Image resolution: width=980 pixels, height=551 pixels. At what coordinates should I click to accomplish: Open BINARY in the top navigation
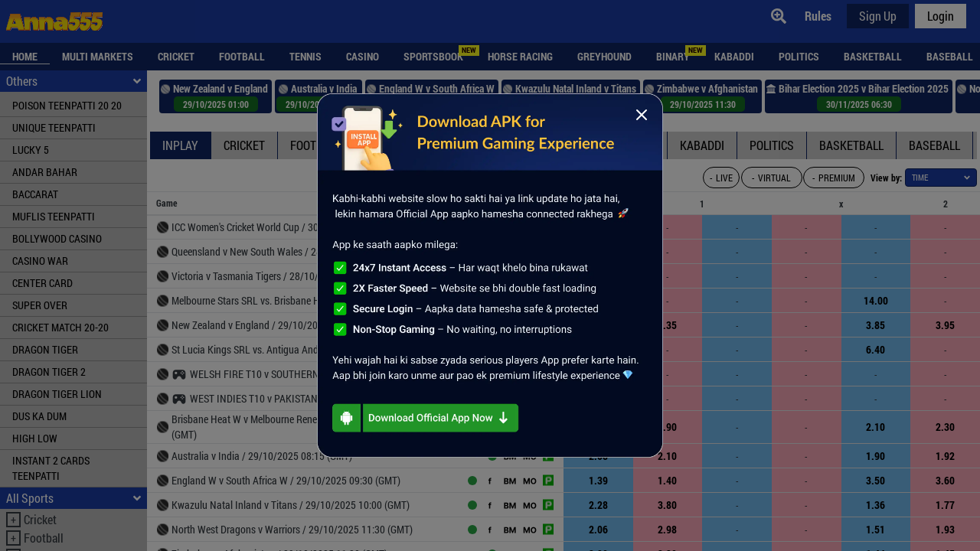[672, 57]
